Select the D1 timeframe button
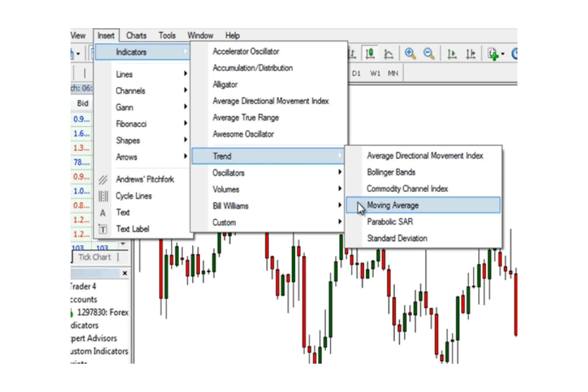Viewport: 588px width, 392px height. (356, 73)
